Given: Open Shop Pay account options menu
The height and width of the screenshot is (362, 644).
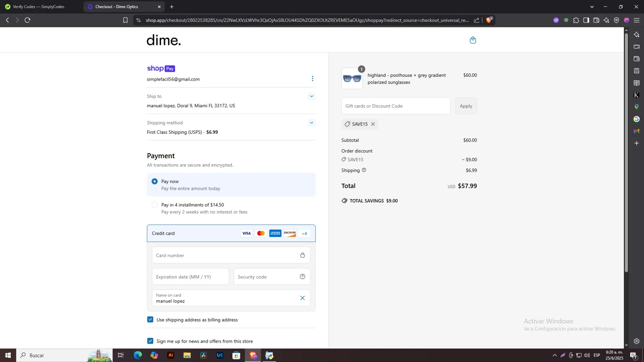Looking at the screenshot, I should [313, 78].
